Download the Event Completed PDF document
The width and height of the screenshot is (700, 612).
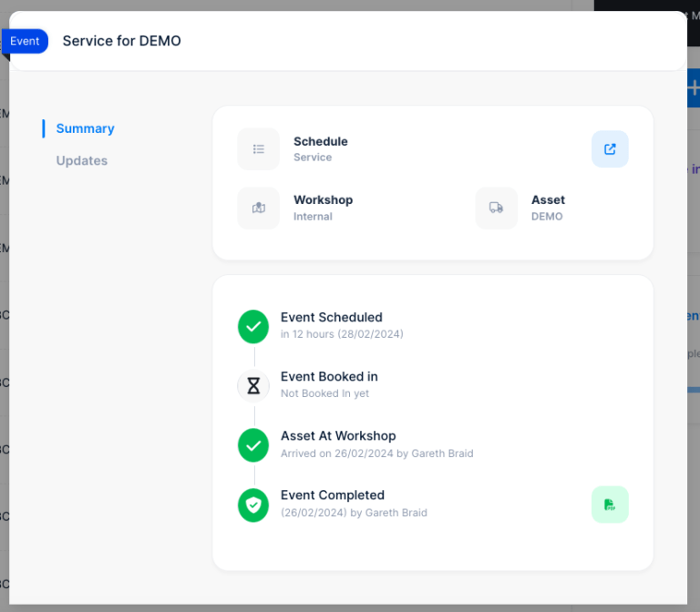pyautogui.click(x=610, y=505)
